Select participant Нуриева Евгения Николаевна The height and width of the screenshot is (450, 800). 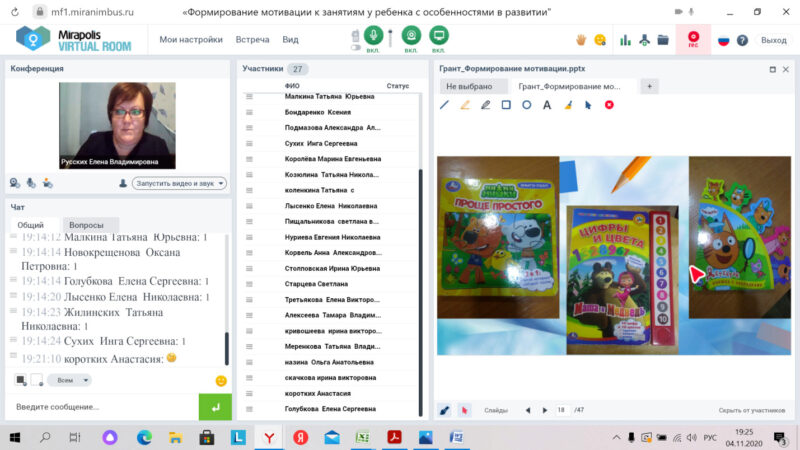(332, 237)
